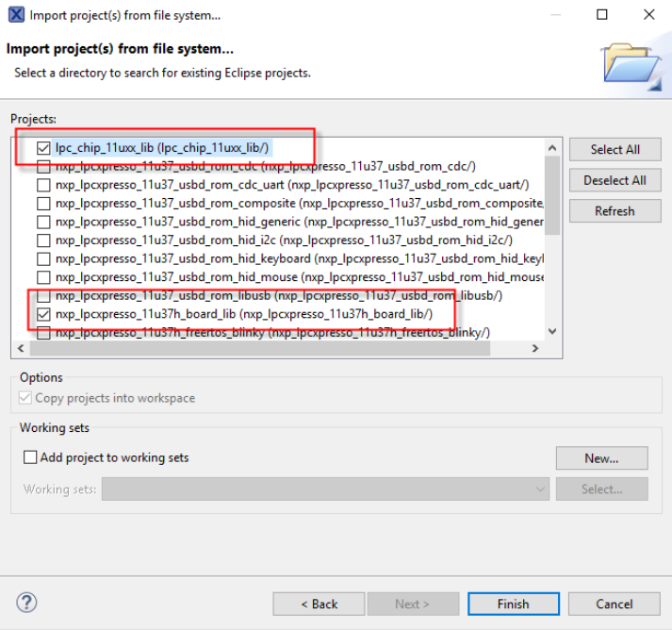The height and width of the screenshot is (630, 672).
Task: Click the horizontal scroll right arrow
Action: tap(534, 348)
